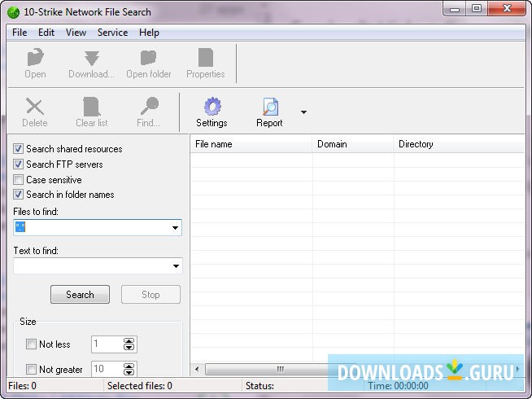Screen dimensions: 532x399
Task: Click the 'Selected files: 0' status text
Action: (140, 386)
